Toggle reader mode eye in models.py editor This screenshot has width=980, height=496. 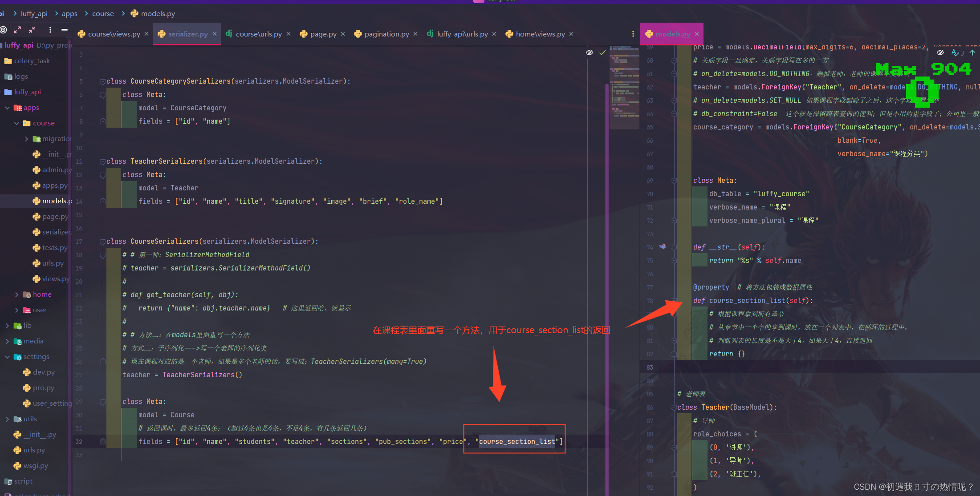coord(940,52)
